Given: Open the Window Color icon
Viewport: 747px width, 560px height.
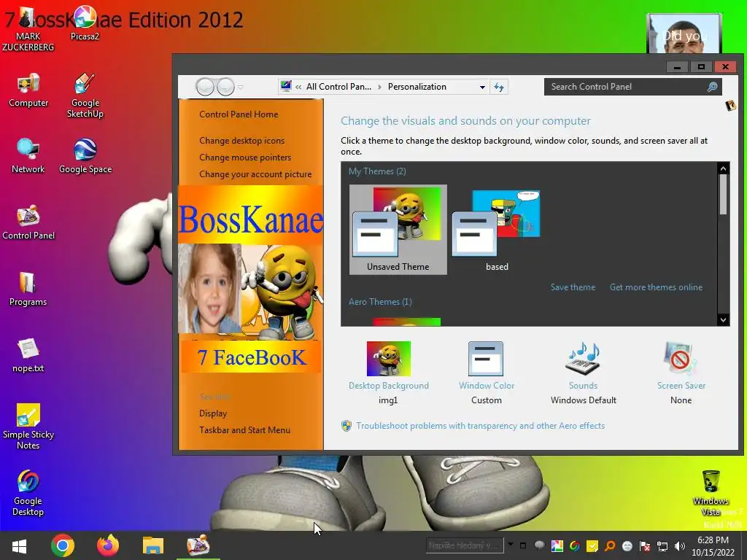Looking at the screenshot, I should click(486, 359).
